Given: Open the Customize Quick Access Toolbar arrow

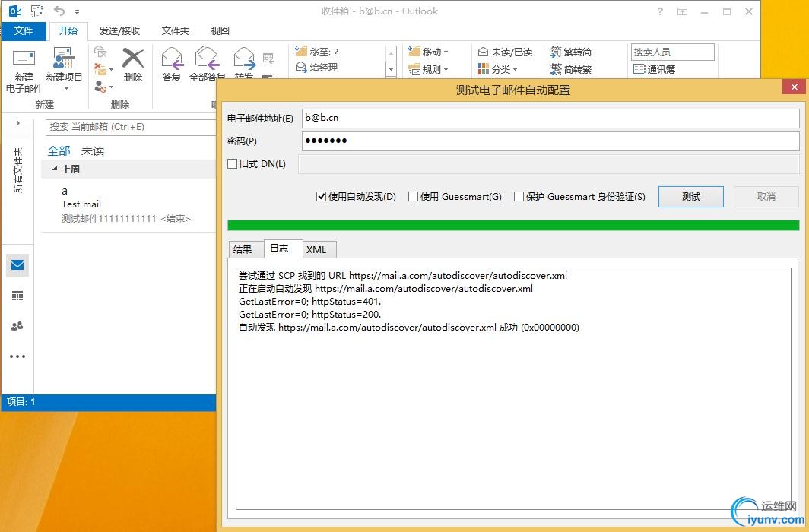Looking at the screenshot, I should click(77, 11).
